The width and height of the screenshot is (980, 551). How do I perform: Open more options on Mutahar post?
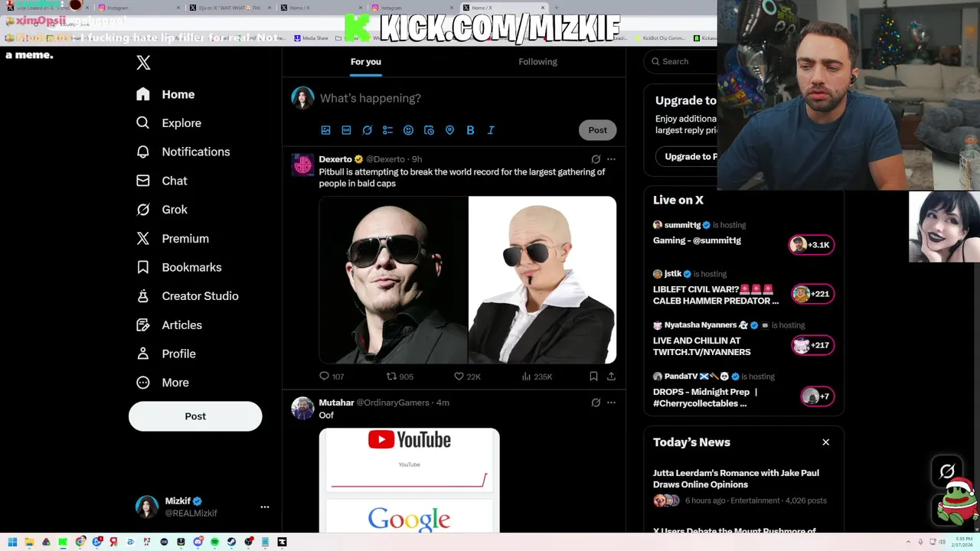coord(611,403)
